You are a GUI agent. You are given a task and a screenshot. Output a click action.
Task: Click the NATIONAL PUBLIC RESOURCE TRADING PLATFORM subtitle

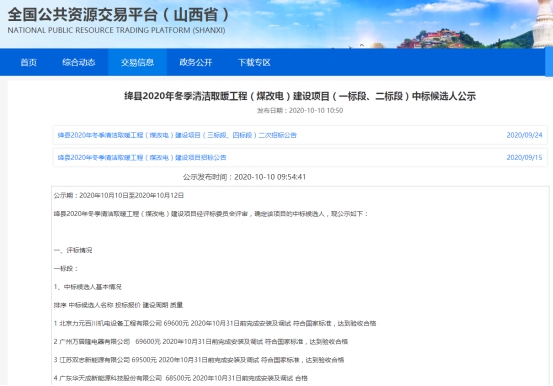[x=116, y=30]
